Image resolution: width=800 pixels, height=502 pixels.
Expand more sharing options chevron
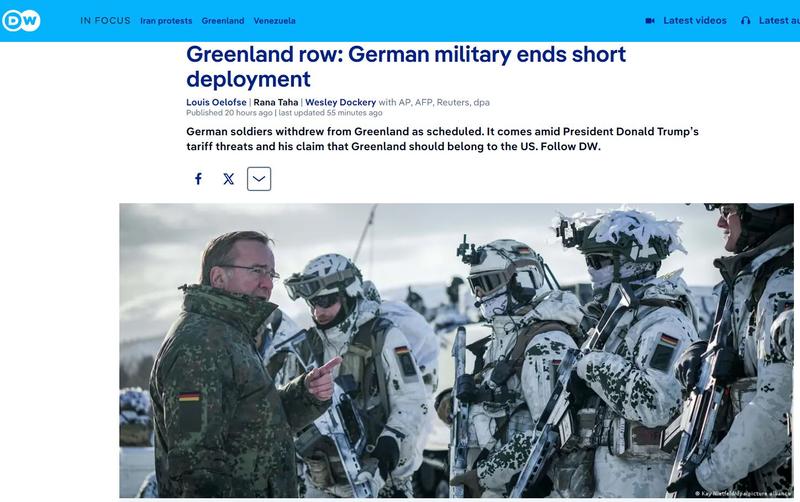tap(259, 179)
